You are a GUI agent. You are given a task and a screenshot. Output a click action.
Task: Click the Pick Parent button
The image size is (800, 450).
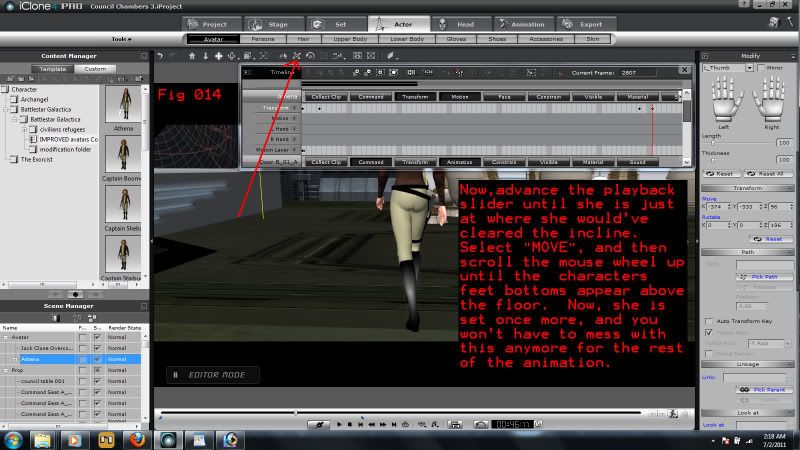tap(764, 390)
